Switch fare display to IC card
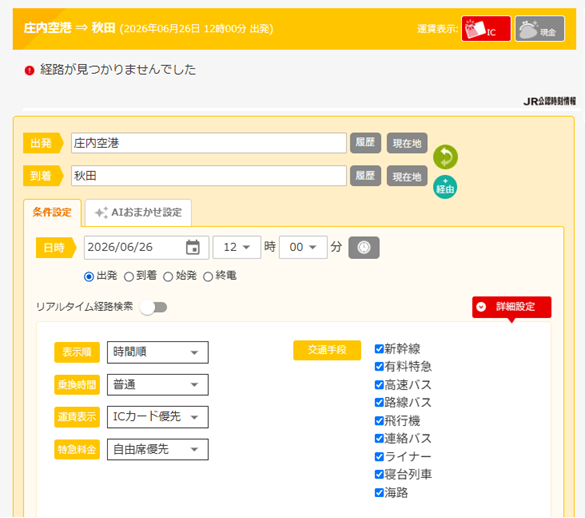585x518 pixels. tap(486, 29)
